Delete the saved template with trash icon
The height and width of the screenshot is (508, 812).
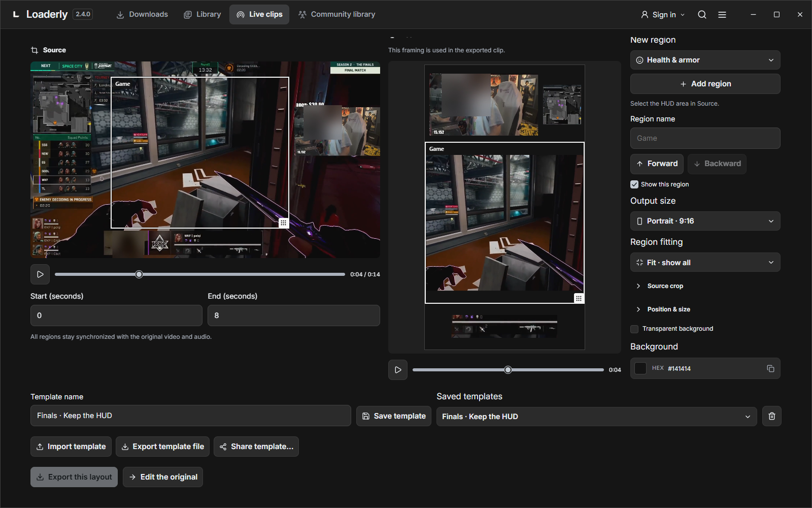pyautogui.click(x=772, y=416)
